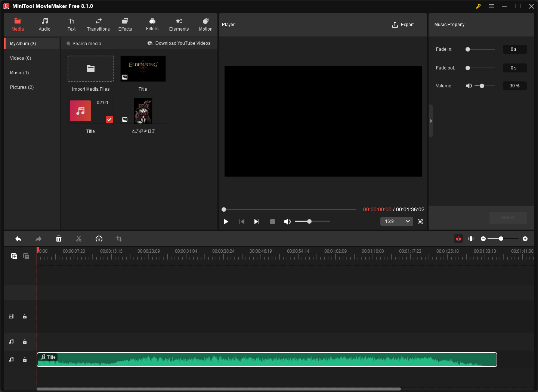The width and height of the screenshot is (538, 392).
Task: Switch to the Audio tab
Action: [44, 25]
